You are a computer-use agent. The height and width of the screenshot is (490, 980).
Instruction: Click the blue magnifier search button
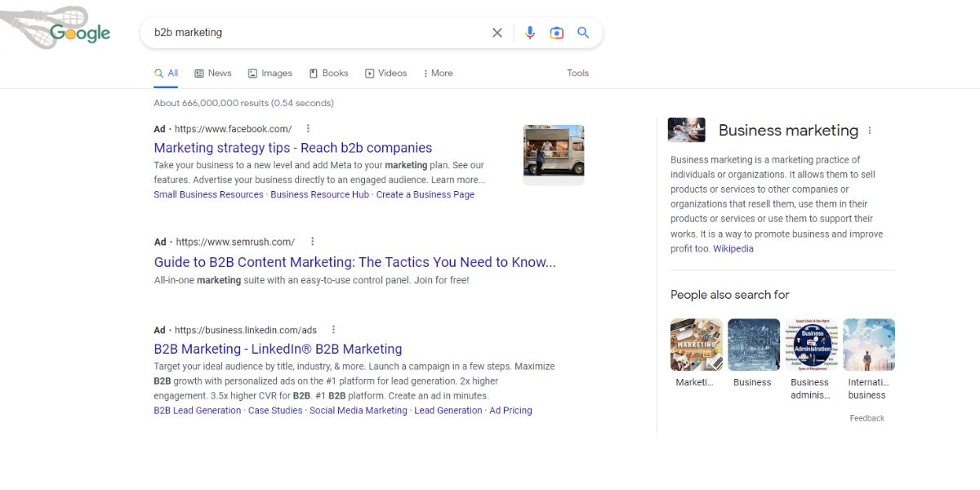(583, 33)
